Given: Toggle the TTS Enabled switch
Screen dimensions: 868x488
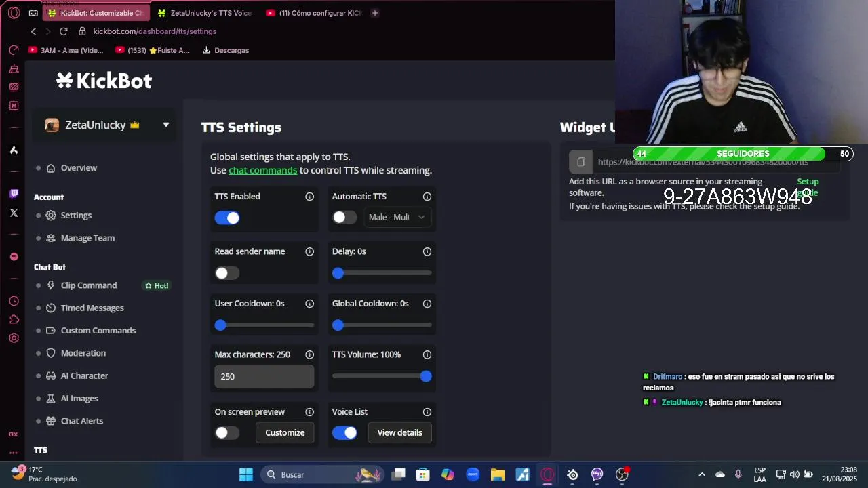Looking at the screenshot, I should click(227, 218).
